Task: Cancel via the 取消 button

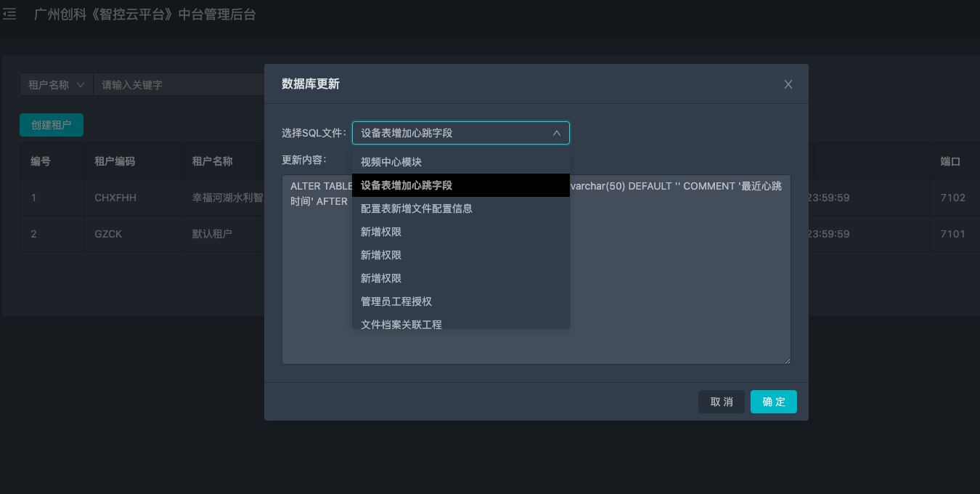Action: pyautogui.click(x=721, y=401)
